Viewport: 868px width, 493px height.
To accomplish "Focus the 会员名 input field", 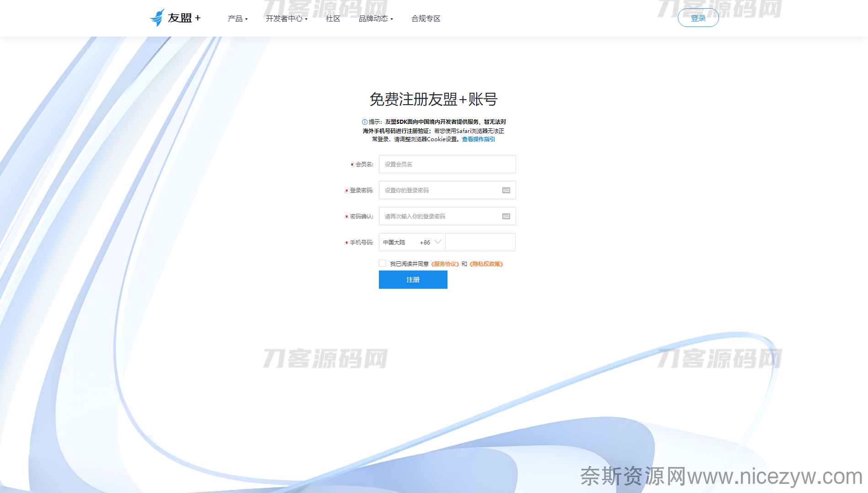I will tap(447, 164).
